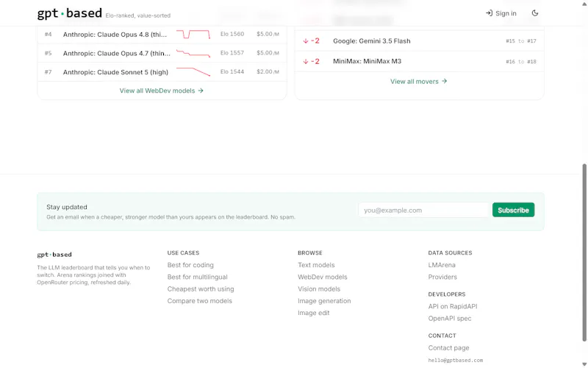Click the $2.00/M price
Screen dimensions: 588x368
[268, 71]
